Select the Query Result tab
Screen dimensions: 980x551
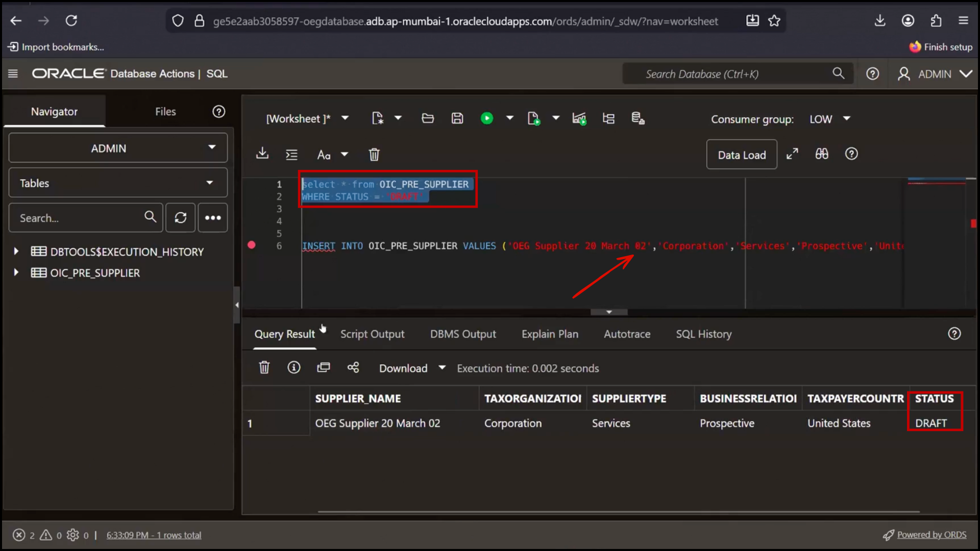[284, 334]
